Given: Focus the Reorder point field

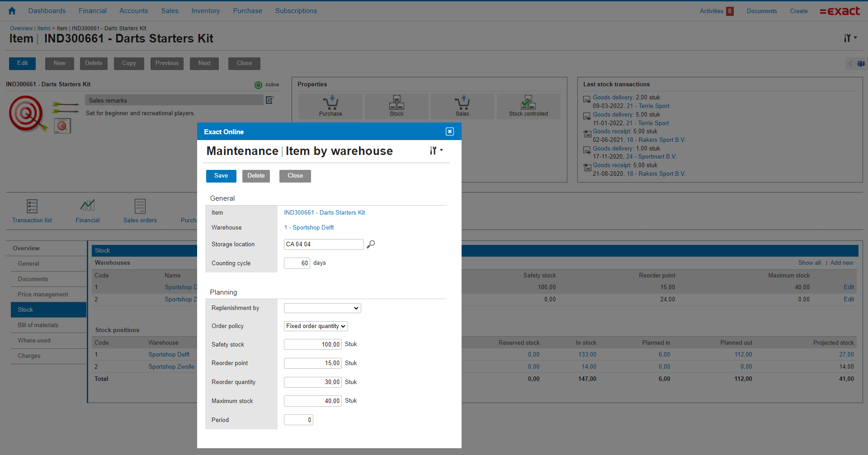Looking at the screenshot, I should pyautogui.click(x=313, y=363).
